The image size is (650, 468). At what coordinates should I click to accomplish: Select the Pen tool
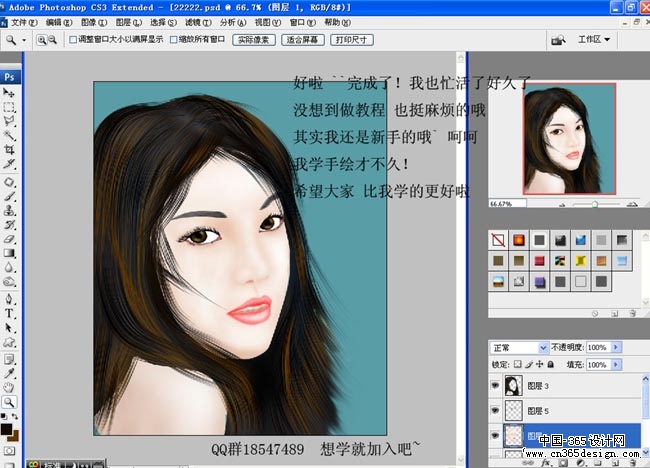coord(9,299)
